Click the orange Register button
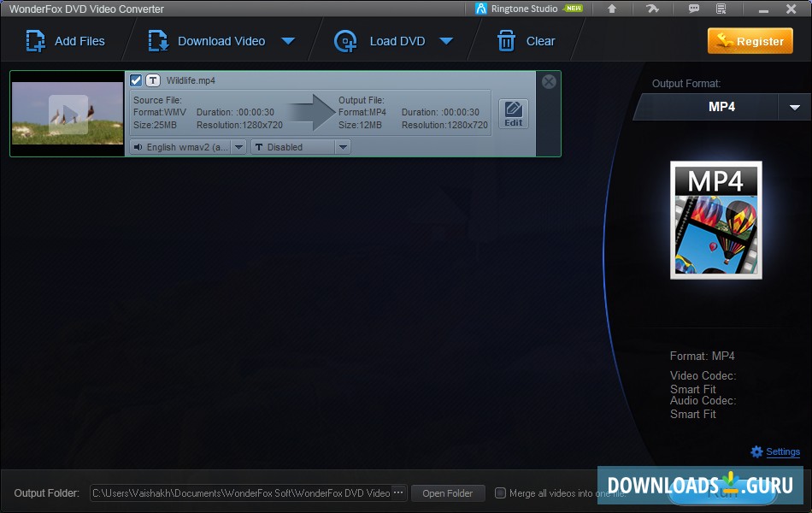 point(750,41)
